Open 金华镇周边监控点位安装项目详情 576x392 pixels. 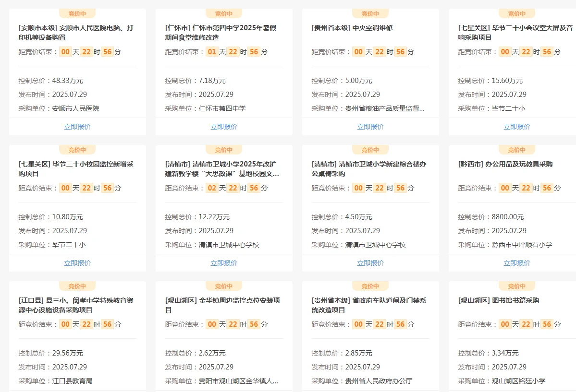coord(223,305)
